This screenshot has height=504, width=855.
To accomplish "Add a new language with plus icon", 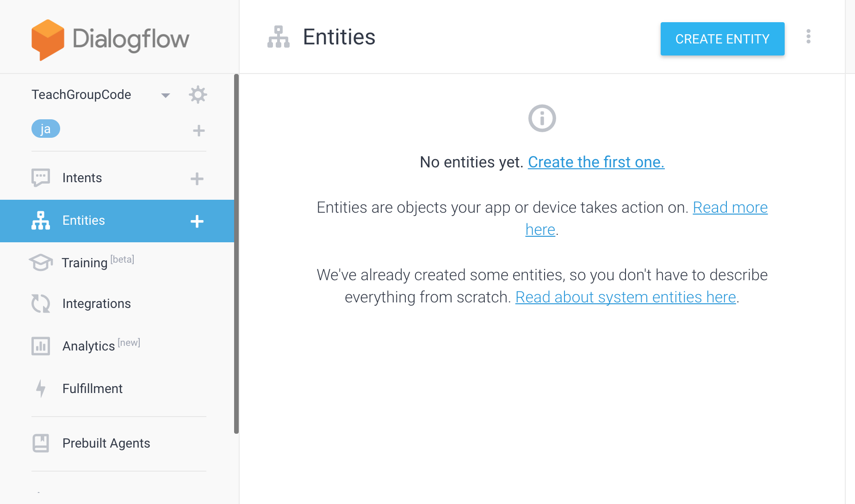I will [198, 131].
